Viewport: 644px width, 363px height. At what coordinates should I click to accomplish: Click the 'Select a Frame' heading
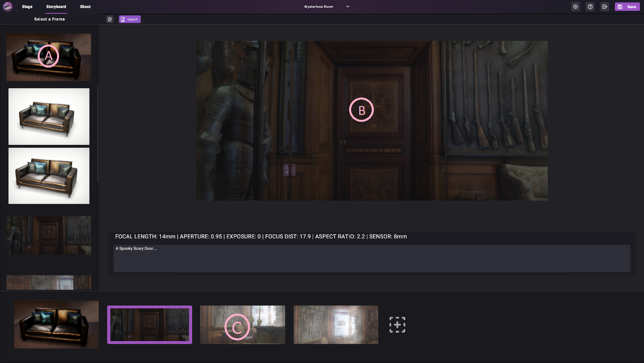[x=49, y=19]
